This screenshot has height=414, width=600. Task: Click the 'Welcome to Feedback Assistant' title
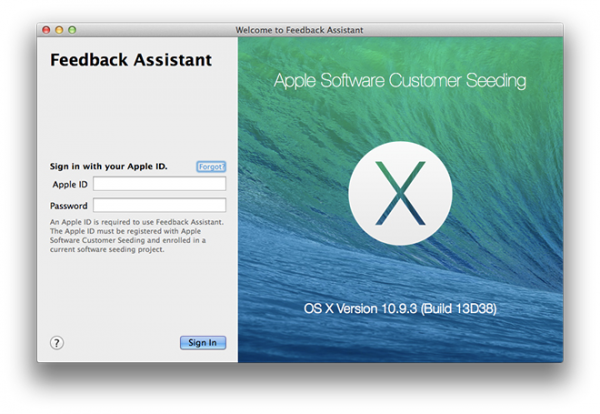pyautogui.click(x=299, y=30)
